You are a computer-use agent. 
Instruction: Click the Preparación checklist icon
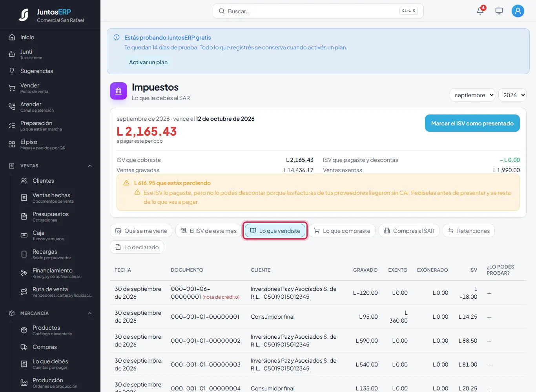(12, 125)
